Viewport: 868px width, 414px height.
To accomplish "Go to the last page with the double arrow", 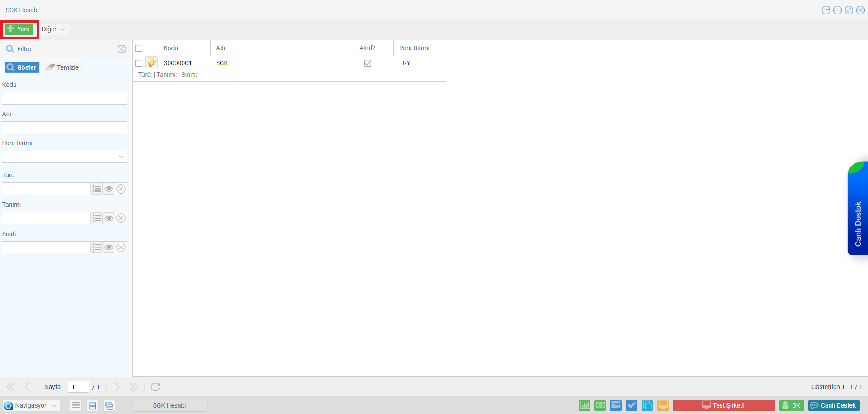I will [x=133, y=387].
